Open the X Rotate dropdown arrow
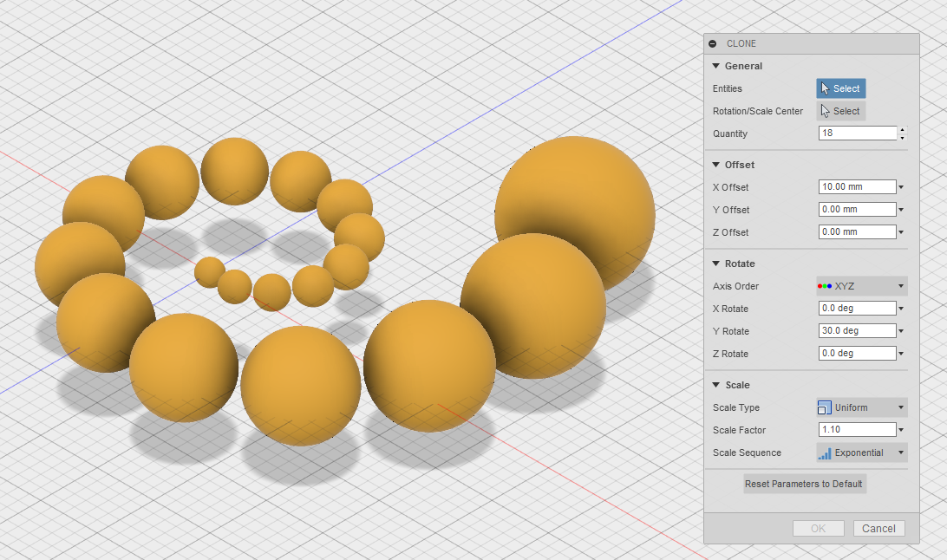Viewport: 947px width, 560px height. [901, 309]
